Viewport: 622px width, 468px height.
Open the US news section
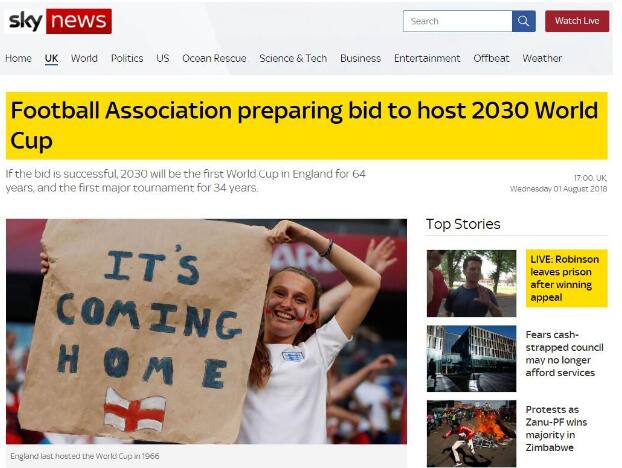tap(163, 58)
